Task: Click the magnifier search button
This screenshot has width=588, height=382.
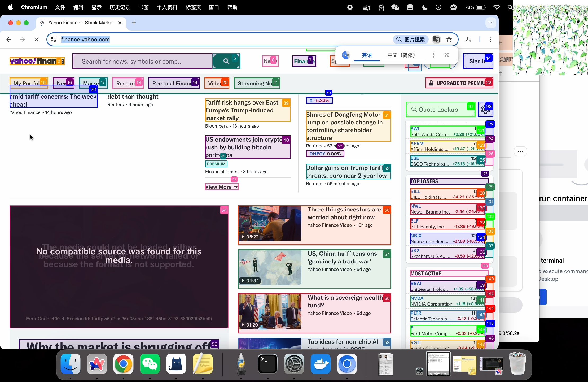Action: coord(226,61)
